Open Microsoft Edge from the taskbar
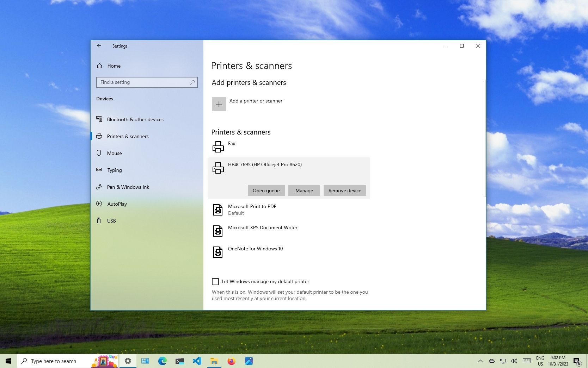Viewport: 588px width, 368px height. point(162,361)
